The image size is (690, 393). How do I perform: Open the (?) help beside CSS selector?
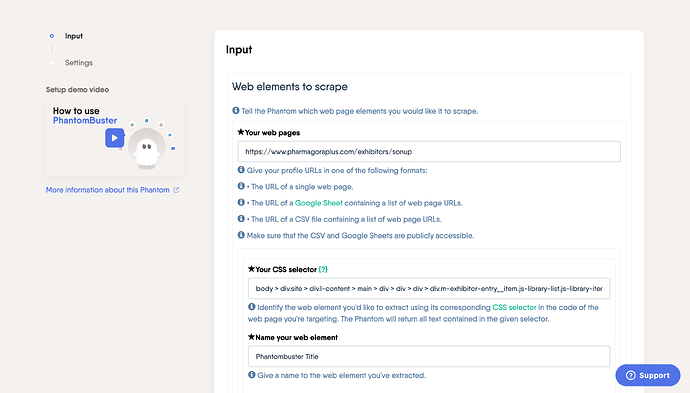coord(323,269)
